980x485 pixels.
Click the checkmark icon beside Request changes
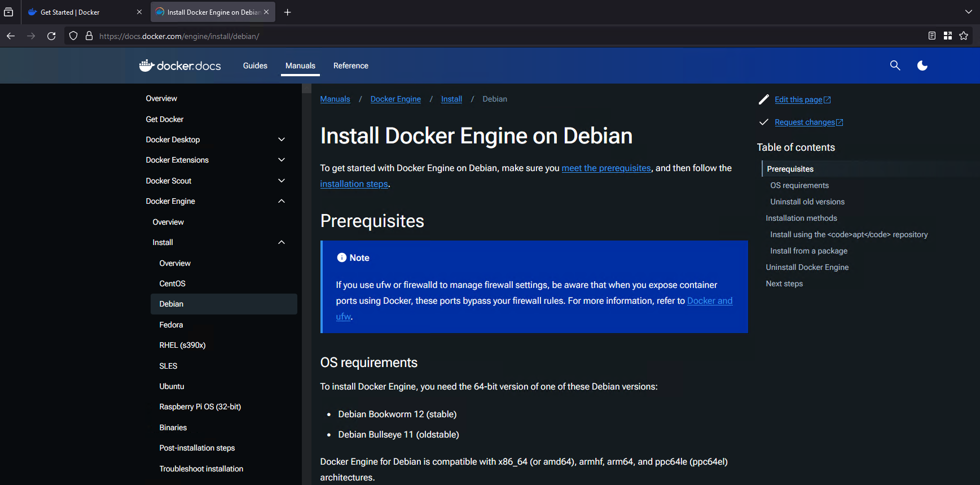point(764,122)
